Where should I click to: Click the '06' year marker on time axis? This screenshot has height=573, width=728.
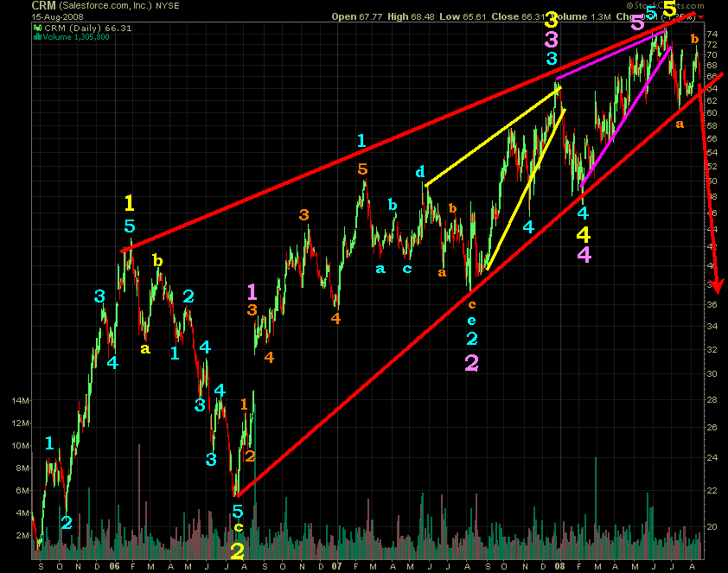tap(114, 566)
